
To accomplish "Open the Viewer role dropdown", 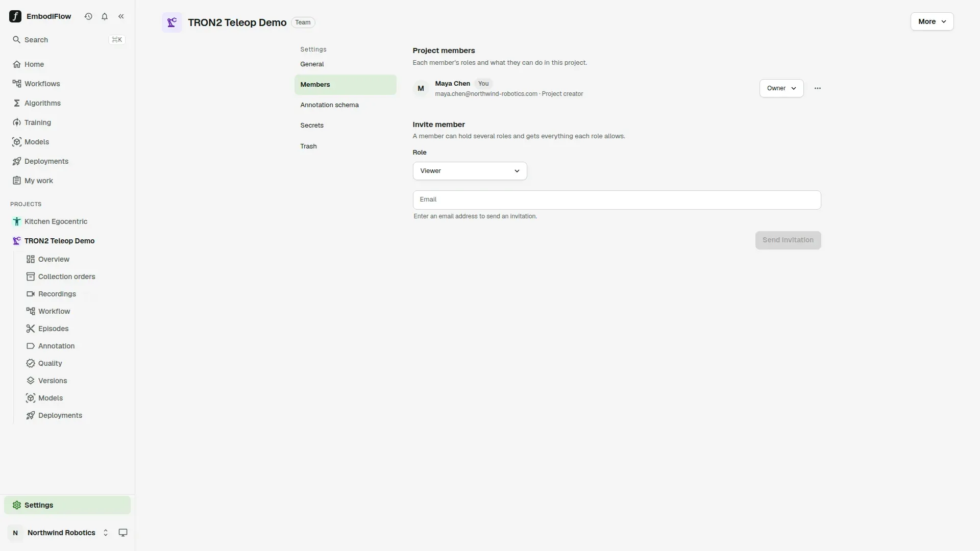I will click(x=470, y=171).
